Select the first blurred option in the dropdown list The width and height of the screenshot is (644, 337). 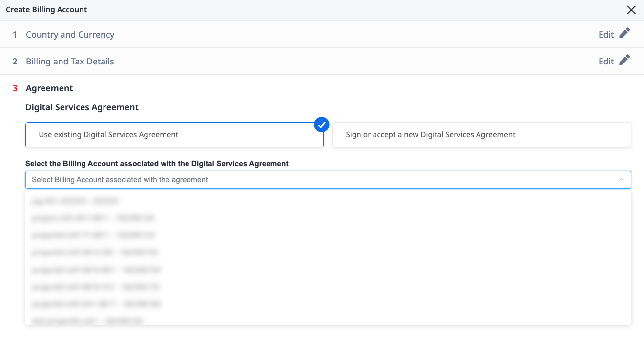click(x=75, y=201)
